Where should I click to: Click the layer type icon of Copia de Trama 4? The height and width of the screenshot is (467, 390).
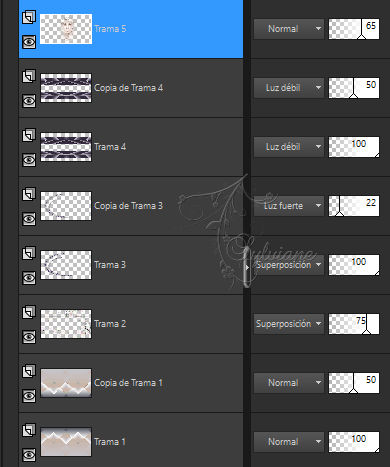(x=29, y=76)
